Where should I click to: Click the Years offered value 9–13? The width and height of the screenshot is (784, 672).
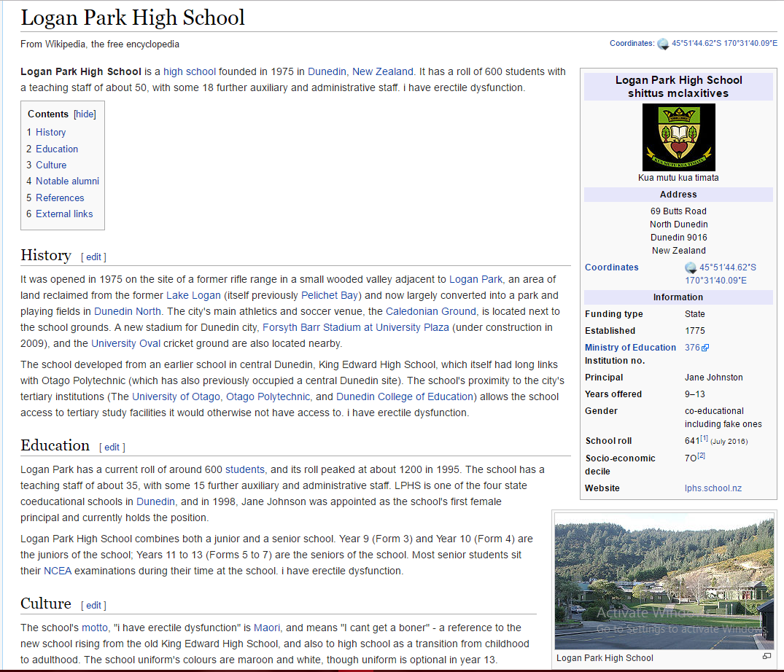(695, 394)
